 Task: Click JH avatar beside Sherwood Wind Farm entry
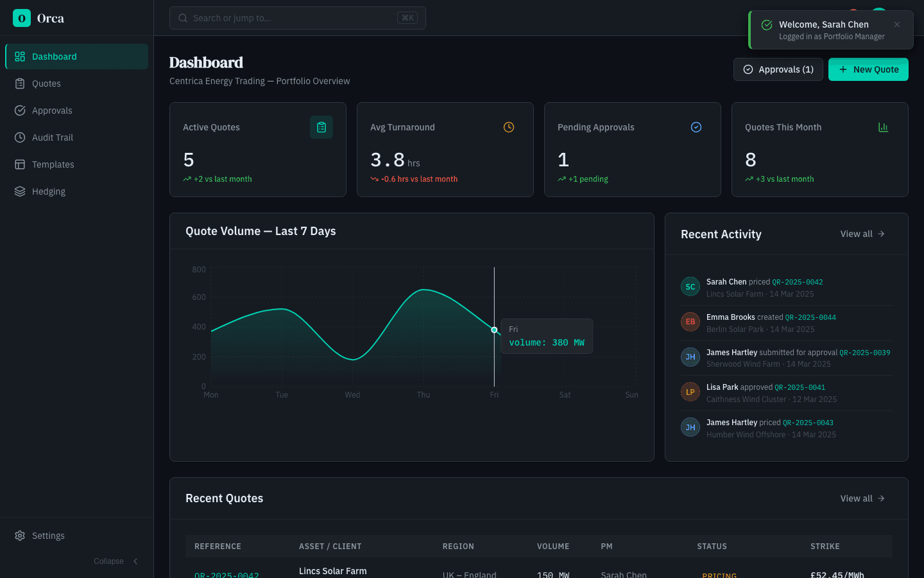click(x=690, y=356)
